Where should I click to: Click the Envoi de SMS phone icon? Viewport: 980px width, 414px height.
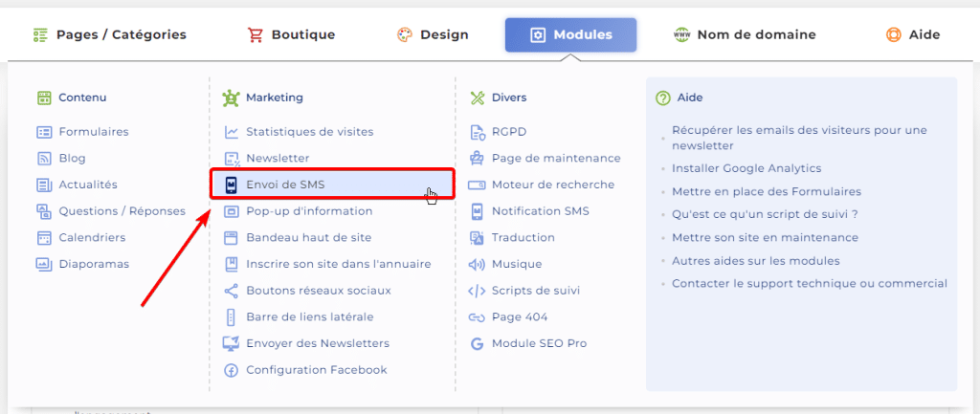click(x=231, y=185)
